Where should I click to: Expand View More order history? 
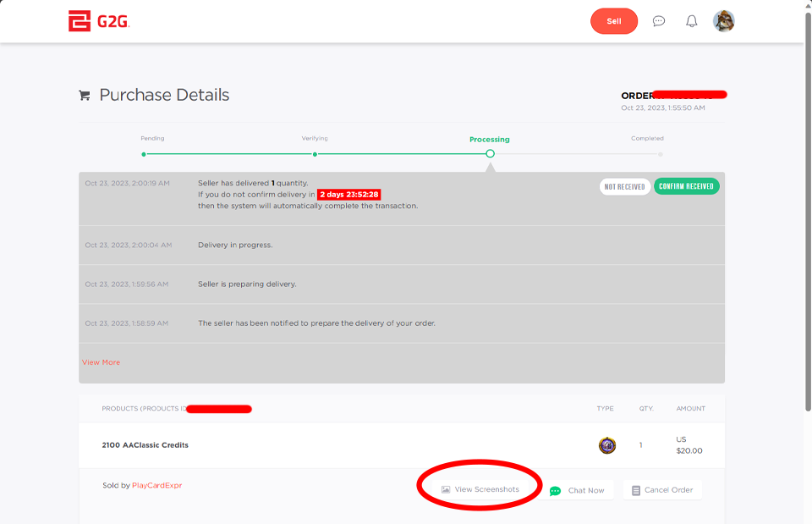coord(101,361)
